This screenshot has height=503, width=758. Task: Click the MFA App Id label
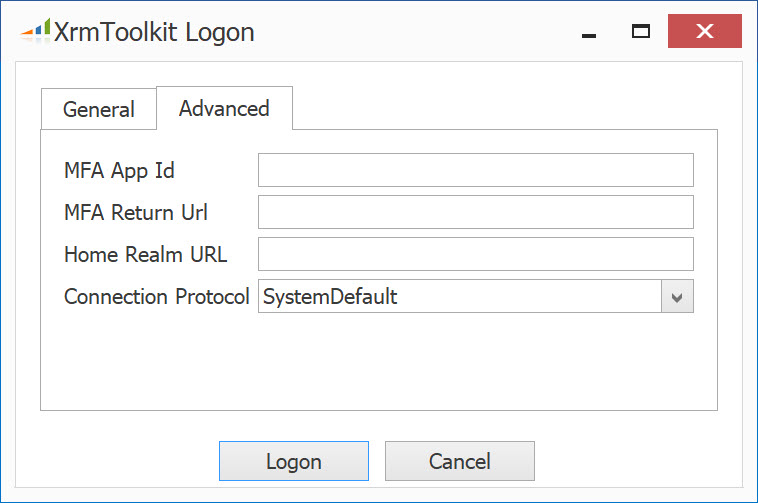(x=119, y=171)
